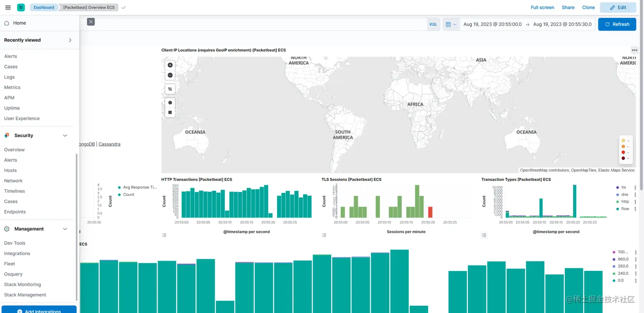The width and height of the screenshot is (644, 313).
Task: Click the Management gear icon
Action: pyautogui.click(x=7, y=229)
